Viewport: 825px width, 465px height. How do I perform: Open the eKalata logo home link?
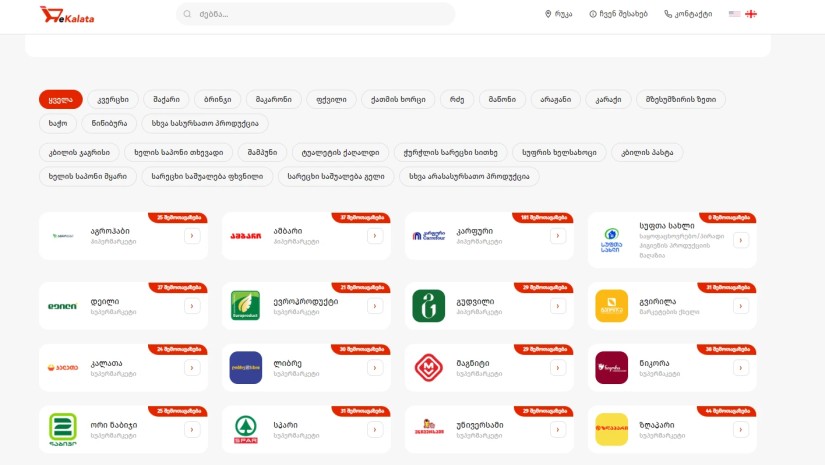click(x=67, y=15)
